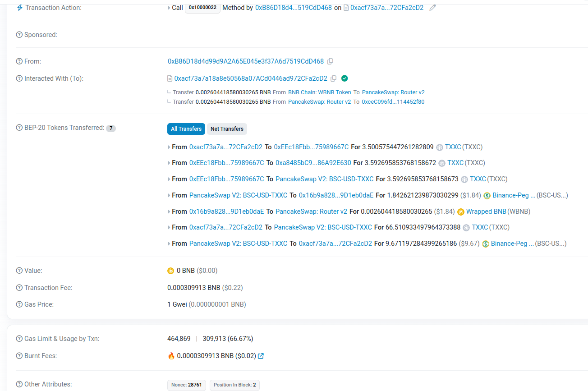
Task: Expand the transfer row for 3.592695853768158672 TXXC
Action: [169, 163]
